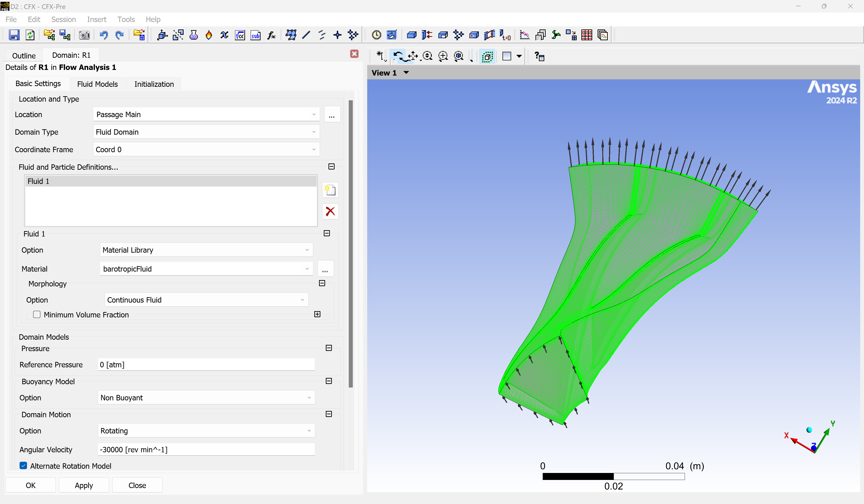864x504 pixels.
Task: Click the Material browse ellipsis button
Action: [325, 269]
